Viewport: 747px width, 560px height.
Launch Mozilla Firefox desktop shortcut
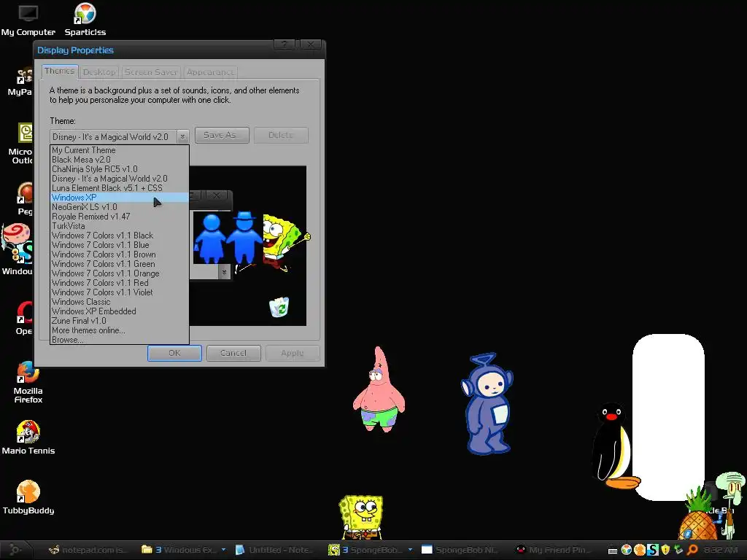(28, 382)
